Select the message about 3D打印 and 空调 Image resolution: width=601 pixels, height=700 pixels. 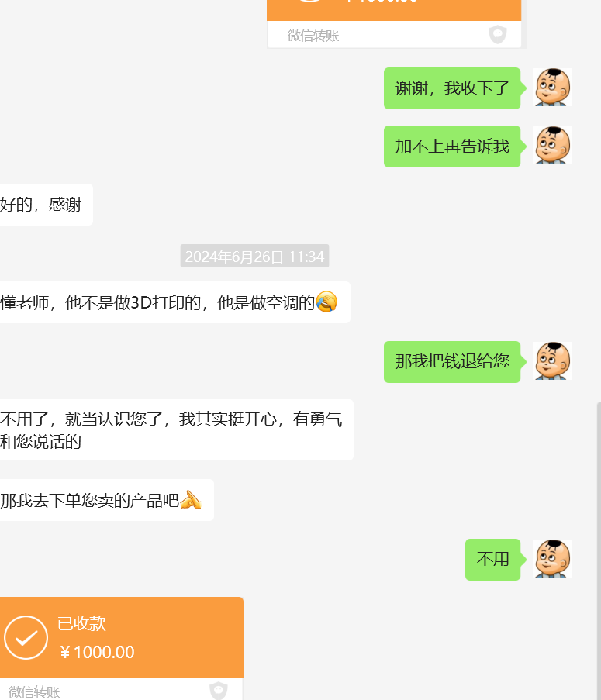(x=175, y=302)
